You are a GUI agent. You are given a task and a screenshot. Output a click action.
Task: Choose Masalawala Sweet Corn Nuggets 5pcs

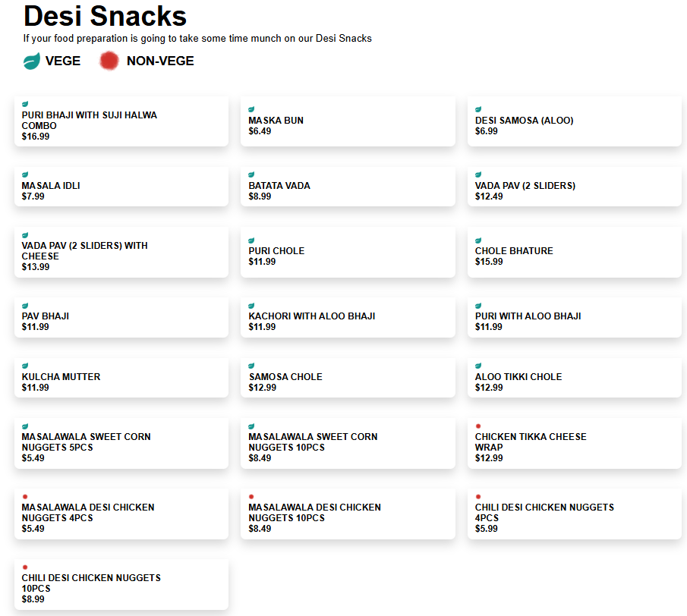click(121, 443)
